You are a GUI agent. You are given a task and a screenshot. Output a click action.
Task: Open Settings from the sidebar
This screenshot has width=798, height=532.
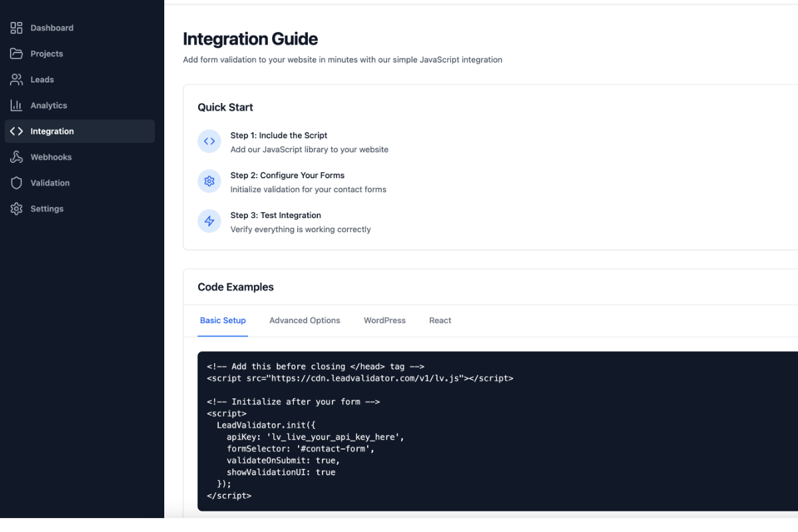click(x=80, y=209)
